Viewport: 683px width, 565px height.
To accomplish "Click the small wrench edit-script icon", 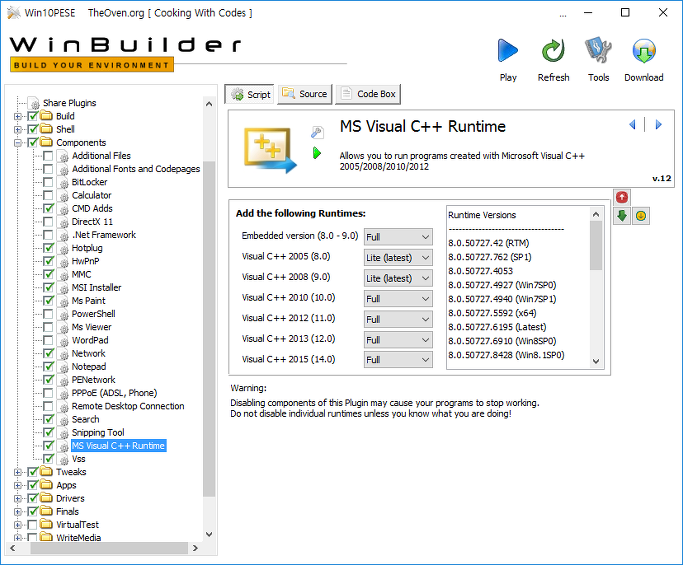I will (317, 132).
